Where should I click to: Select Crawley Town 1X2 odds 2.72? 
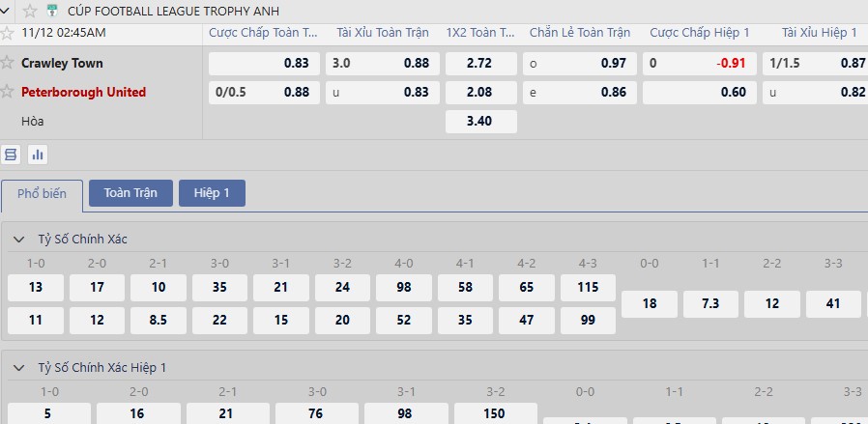point(480,64)
